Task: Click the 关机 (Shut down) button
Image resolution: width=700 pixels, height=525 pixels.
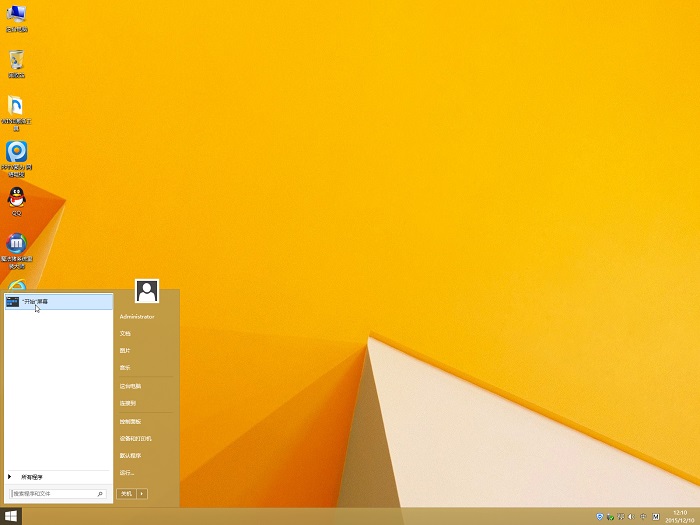Action: point(126,494)
